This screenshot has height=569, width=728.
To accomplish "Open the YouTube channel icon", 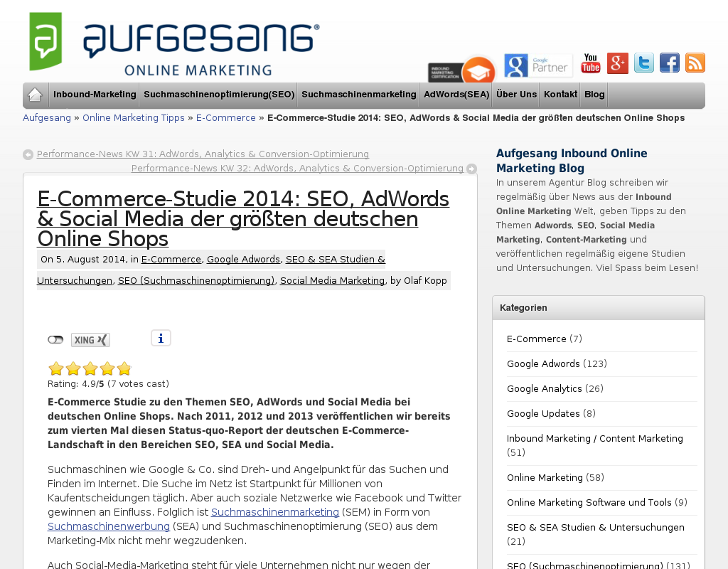I will pos(591,63).
